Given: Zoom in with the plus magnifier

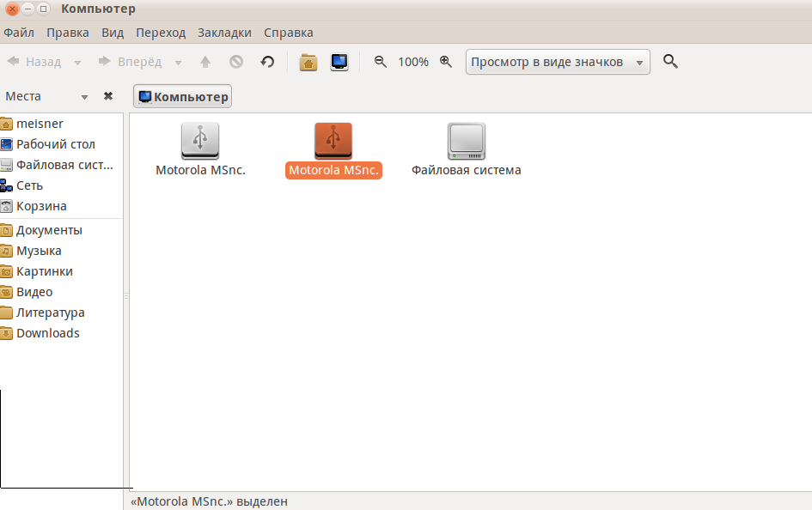Looking at the screenshot, I should [445, 62].
